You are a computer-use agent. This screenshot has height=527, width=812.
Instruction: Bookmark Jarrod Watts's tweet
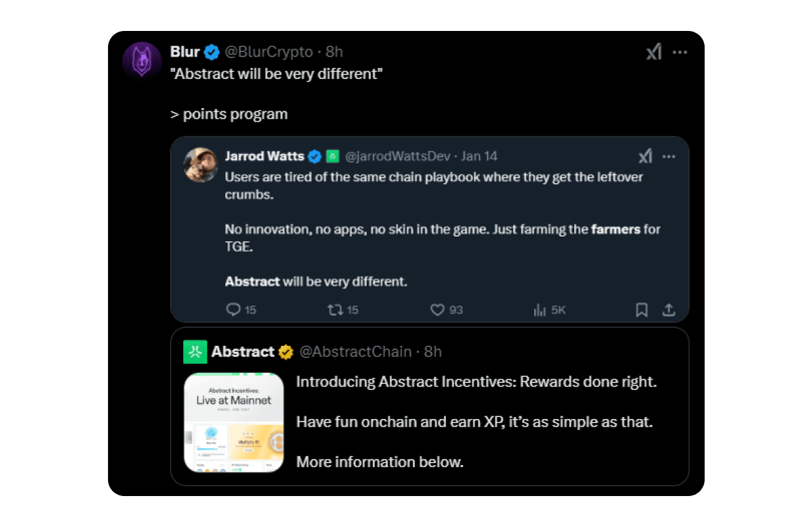pos(642,309)
